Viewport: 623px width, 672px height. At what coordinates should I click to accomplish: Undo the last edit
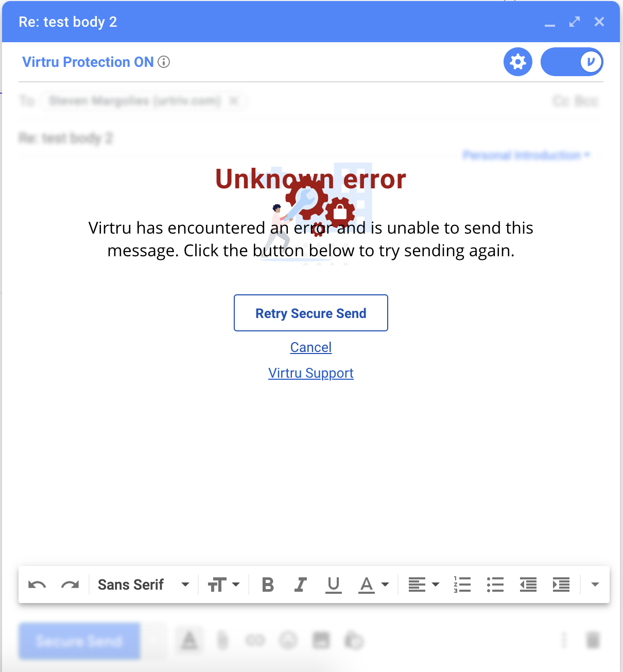coord(37,585)
